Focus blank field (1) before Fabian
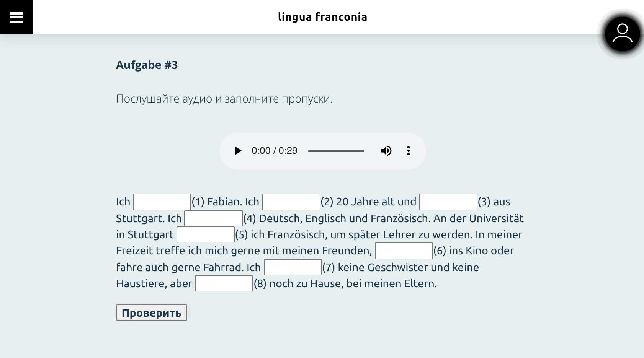This screenshot has height=358, width=644. point(162,202)
